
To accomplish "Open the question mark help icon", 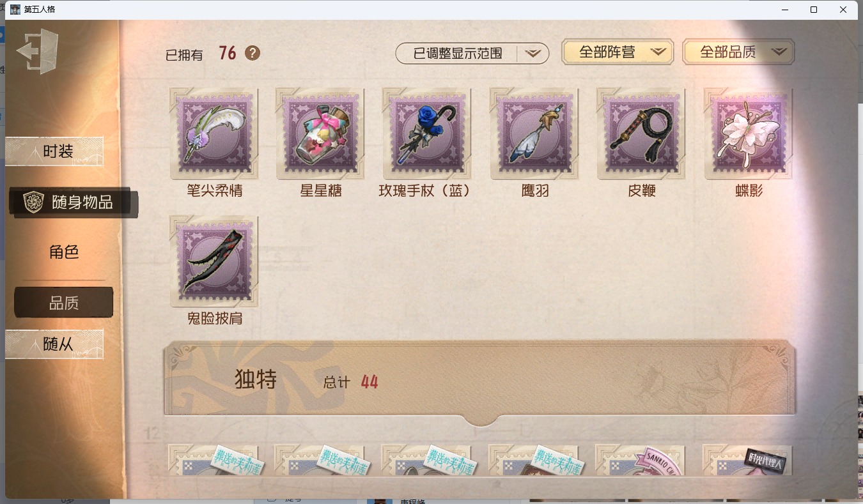I will coord(253,53).
